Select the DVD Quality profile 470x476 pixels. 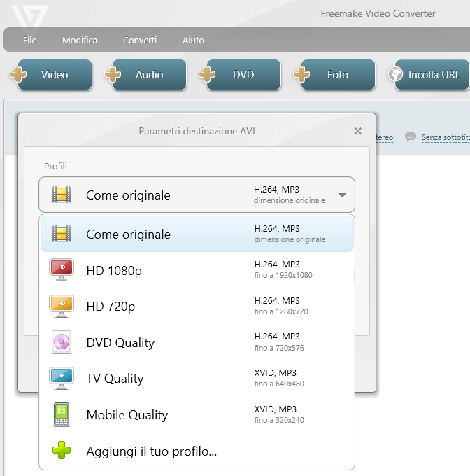click(197, 342)
